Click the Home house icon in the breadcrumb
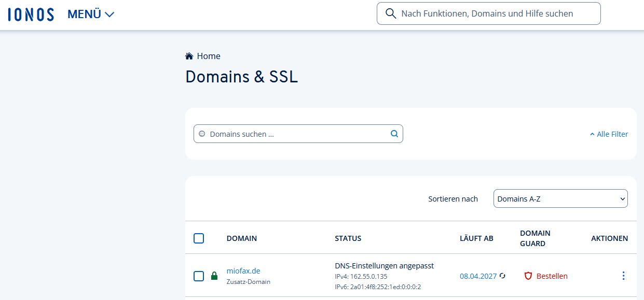The image size is (644, 300). 189,56
